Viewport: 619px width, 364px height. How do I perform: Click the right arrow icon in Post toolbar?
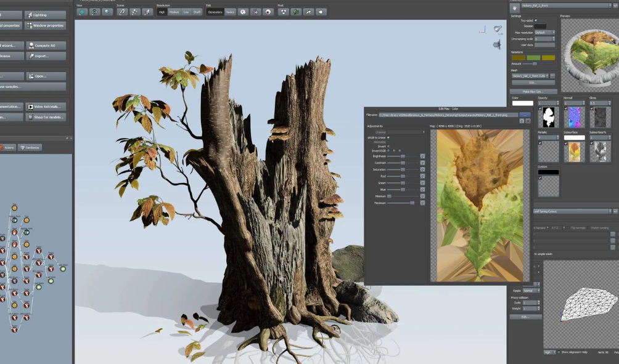(321, 12)
